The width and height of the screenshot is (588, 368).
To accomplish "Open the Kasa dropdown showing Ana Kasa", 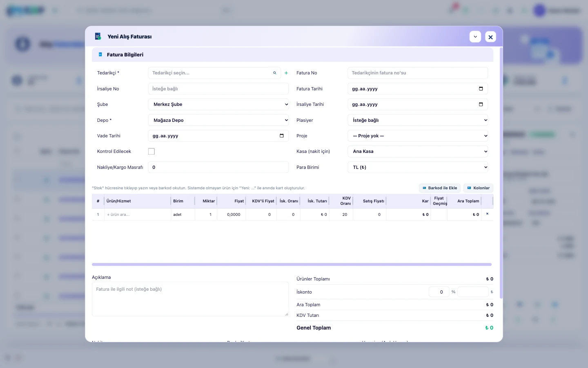I will [x=418, y=151].
